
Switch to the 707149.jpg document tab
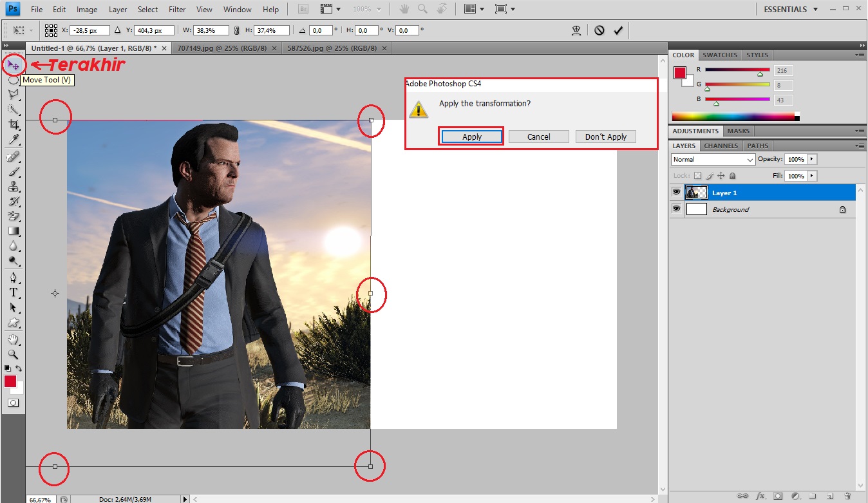222,48
